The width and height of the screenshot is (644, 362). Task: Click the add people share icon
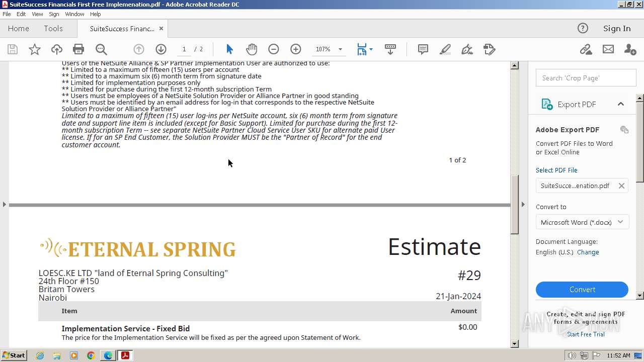click(630, 49)
